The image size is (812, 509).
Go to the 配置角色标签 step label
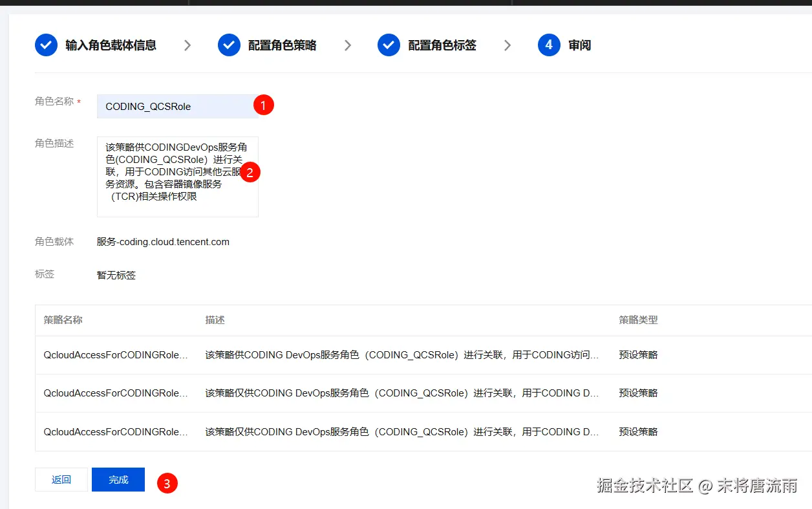442,45
